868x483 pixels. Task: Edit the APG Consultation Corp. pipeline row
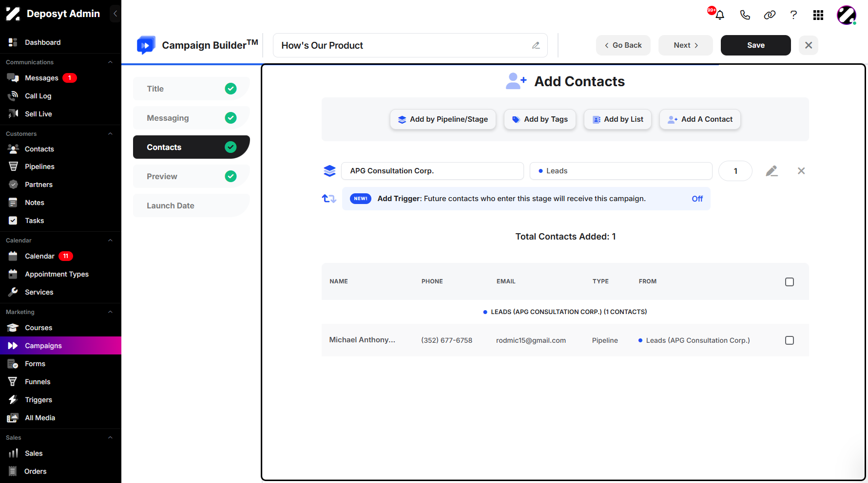point(772,171)
